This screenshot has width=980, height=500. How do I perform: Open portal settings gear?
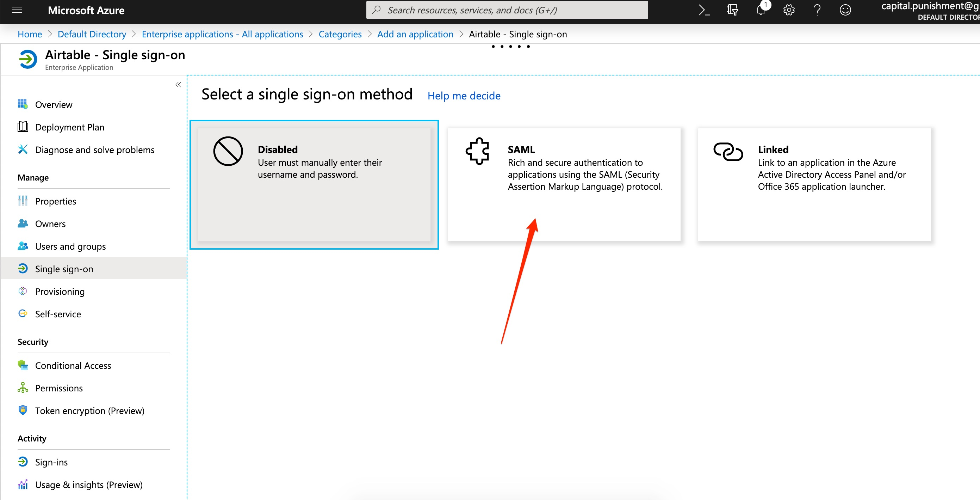click(789, 10)
